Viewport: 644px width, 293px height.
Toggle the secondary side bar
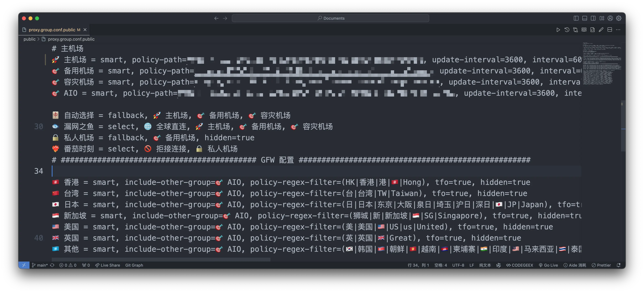pyautogui.click(x=593, y=18)
